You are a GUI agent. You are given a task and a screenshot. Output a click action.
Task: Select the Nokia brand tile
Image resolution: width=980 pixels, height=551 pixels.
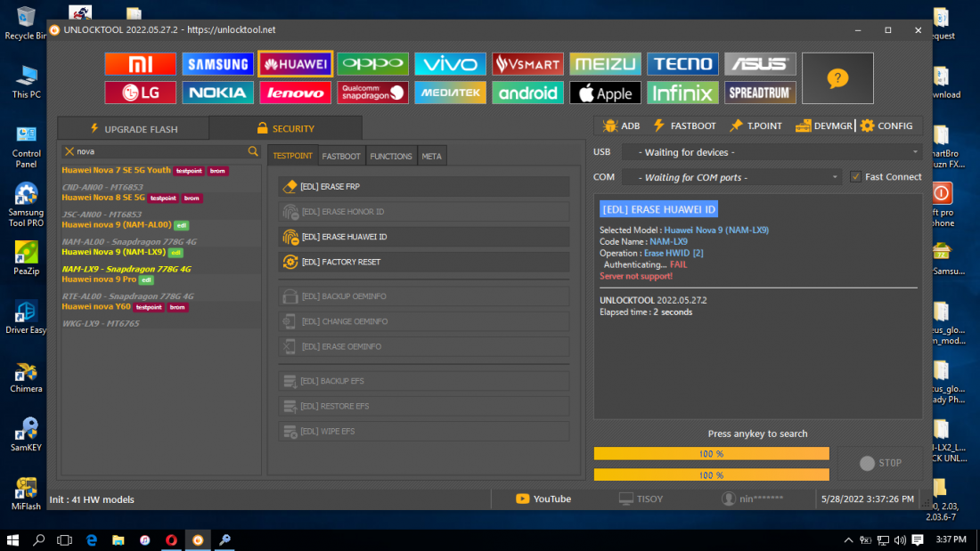pos(218,93)
